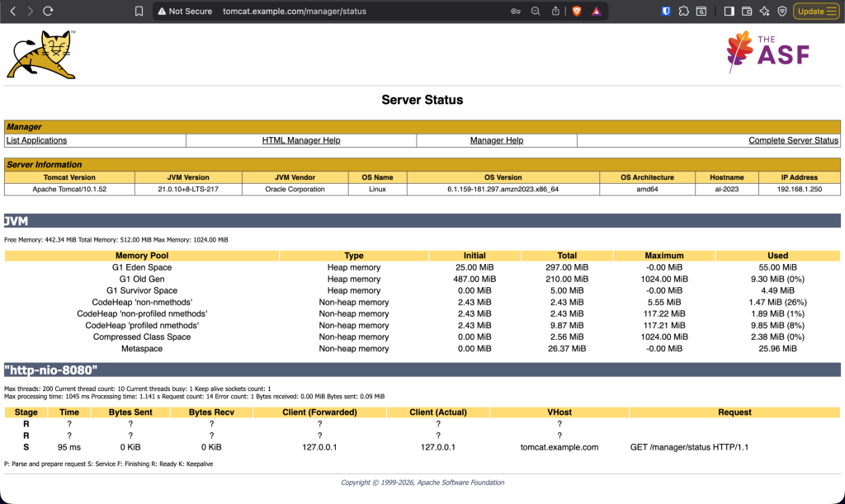Click the password key icon in the toolbar
This screenshot has height=504, width=845.
[x=516, y=12]
